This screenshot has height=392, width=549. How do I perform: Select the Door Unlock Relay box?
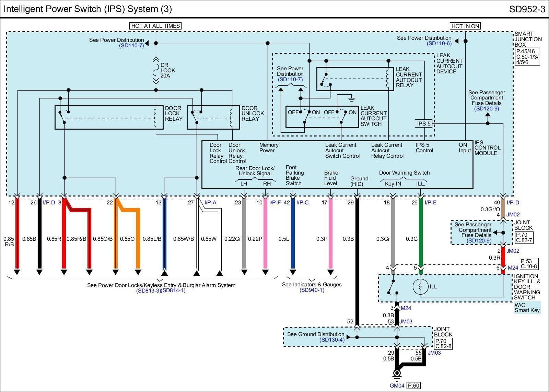click(213, 117)
